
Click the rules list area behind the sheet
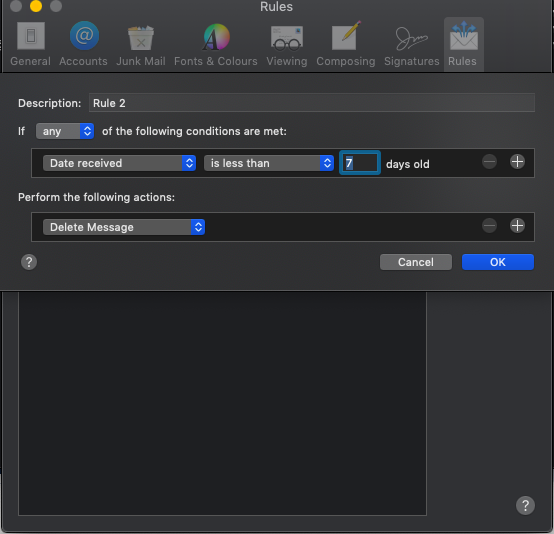pyautogui.click(x=222, y=403)
